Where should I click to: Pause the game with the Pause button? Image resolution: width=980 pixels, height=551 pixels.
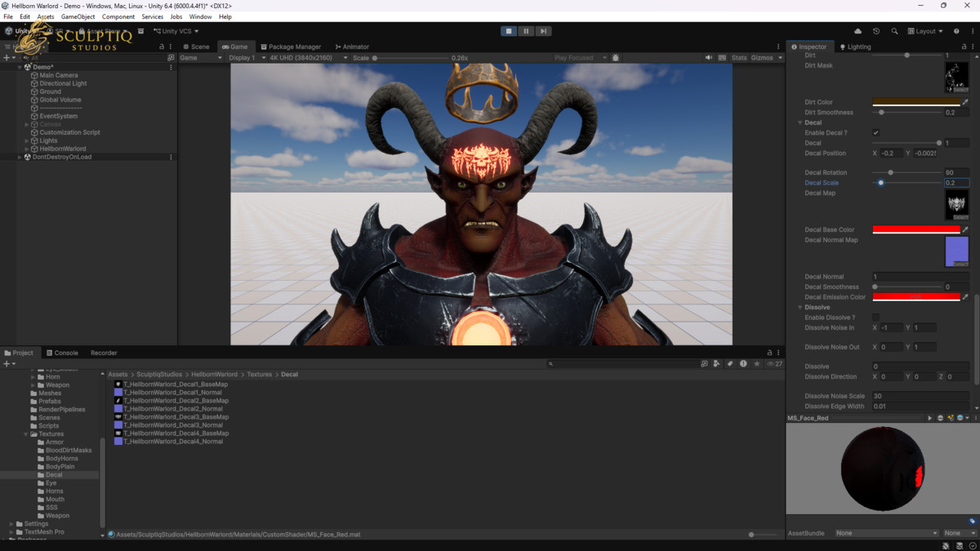[526, 31]
